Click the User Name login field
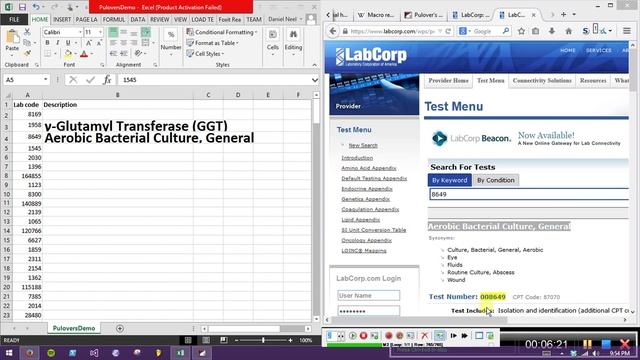 [x=369, y=295]
